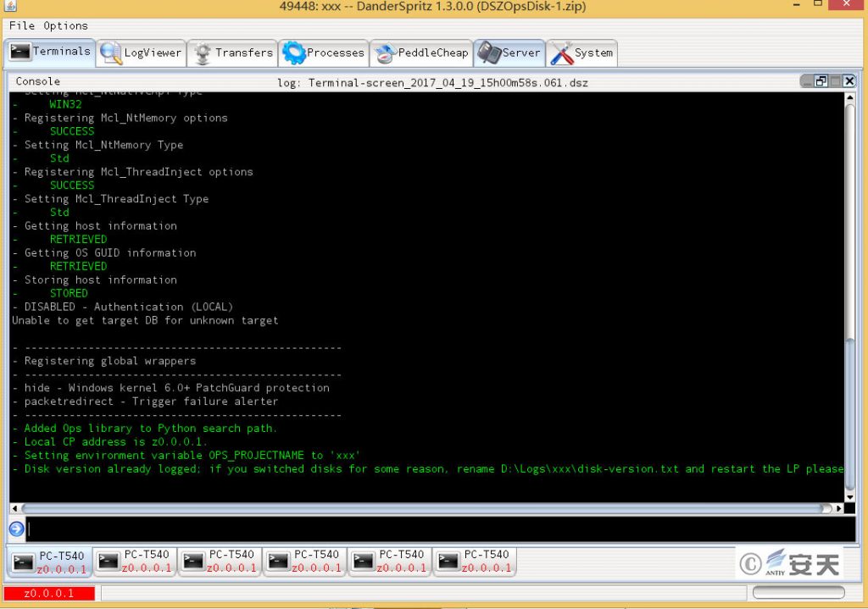
Task: Click into the command input field
Action: [x=424, y=529]
